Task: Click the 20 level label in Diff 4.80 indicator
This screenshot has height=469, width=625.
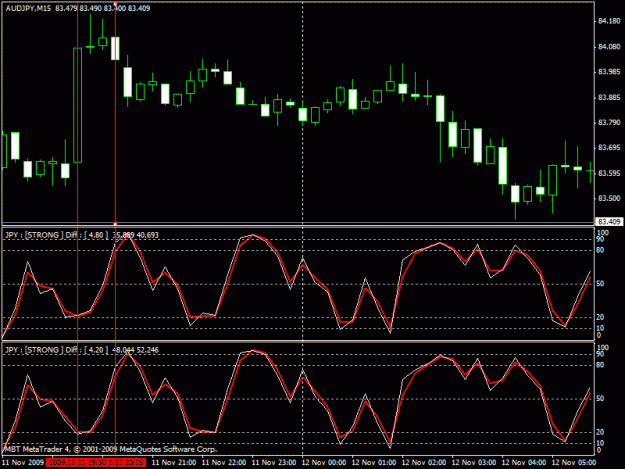Action: coord(600,317)
